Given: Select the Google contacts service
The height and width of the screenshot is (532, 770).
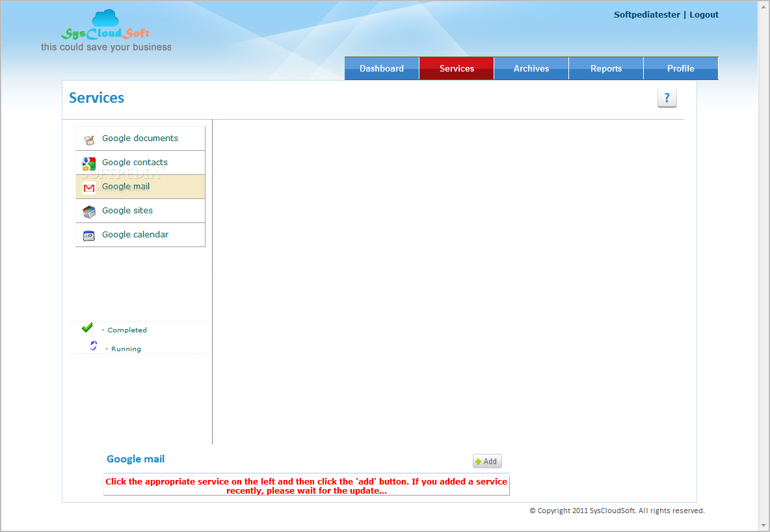Looking at the screenshot, I should click(140, 163).
